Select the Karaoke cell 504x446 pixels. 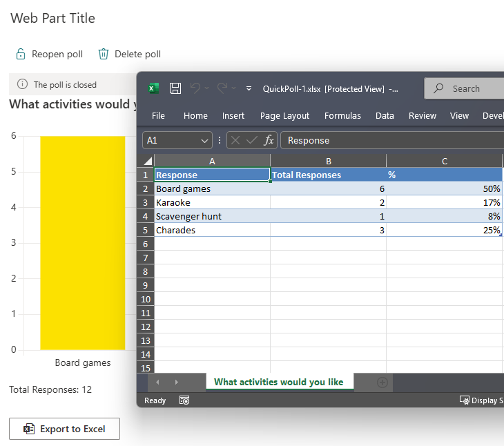tap(212, 202)
